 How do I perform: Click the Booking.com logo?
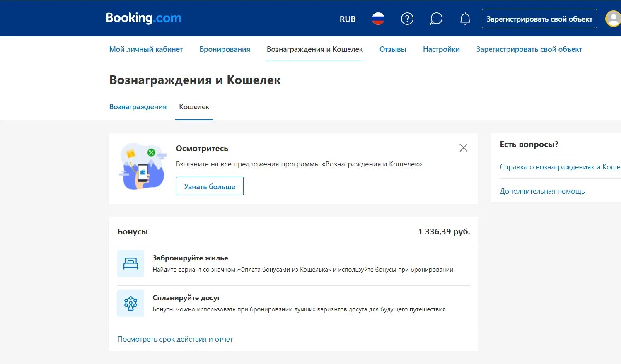point(143,18)
